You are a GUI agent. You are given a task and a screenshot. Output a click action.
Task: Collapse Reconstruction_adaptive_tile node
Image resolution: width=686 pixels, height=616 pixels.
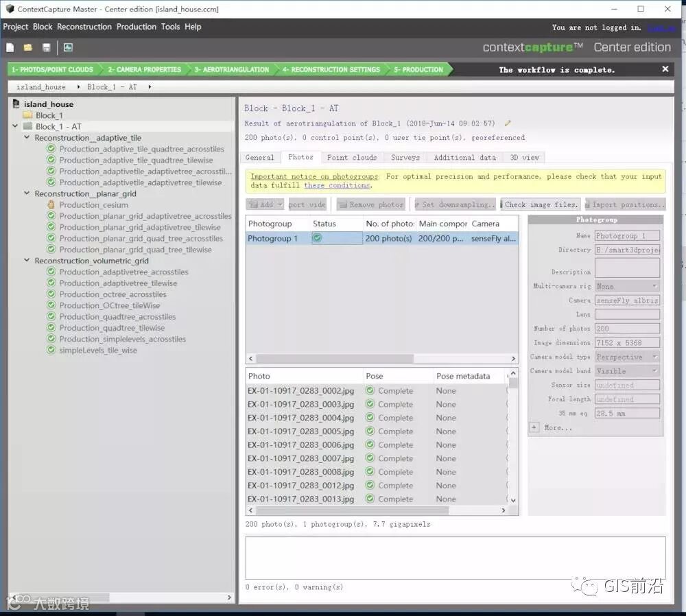(x=27, y=137)
